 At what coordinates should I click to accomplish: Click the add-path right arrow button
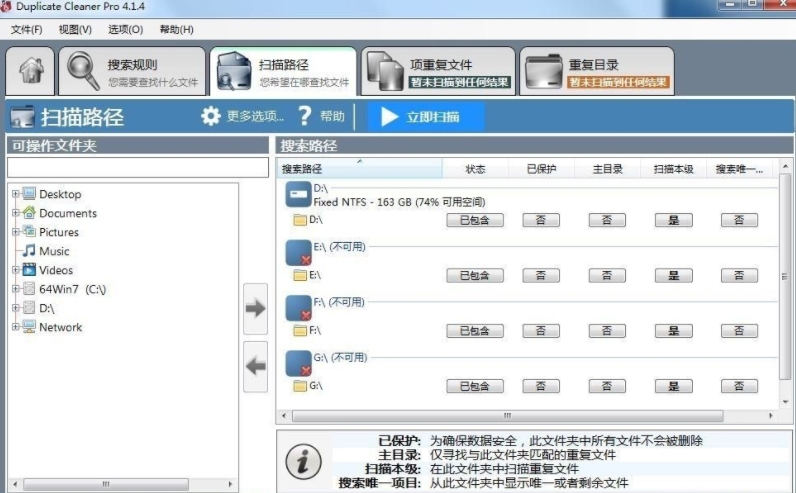click(x=255, y=309)
